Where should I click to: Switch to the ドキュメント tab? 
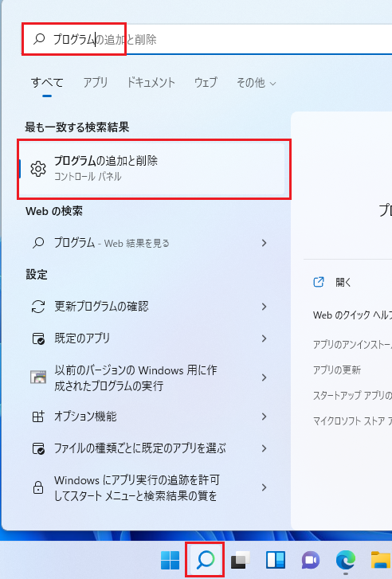click(151, 82)
